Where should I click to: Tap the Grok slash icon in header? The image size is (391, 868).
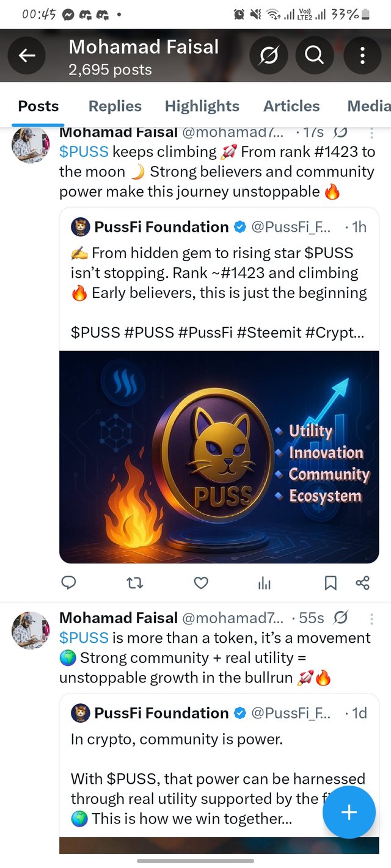click(x=269, y=56)
